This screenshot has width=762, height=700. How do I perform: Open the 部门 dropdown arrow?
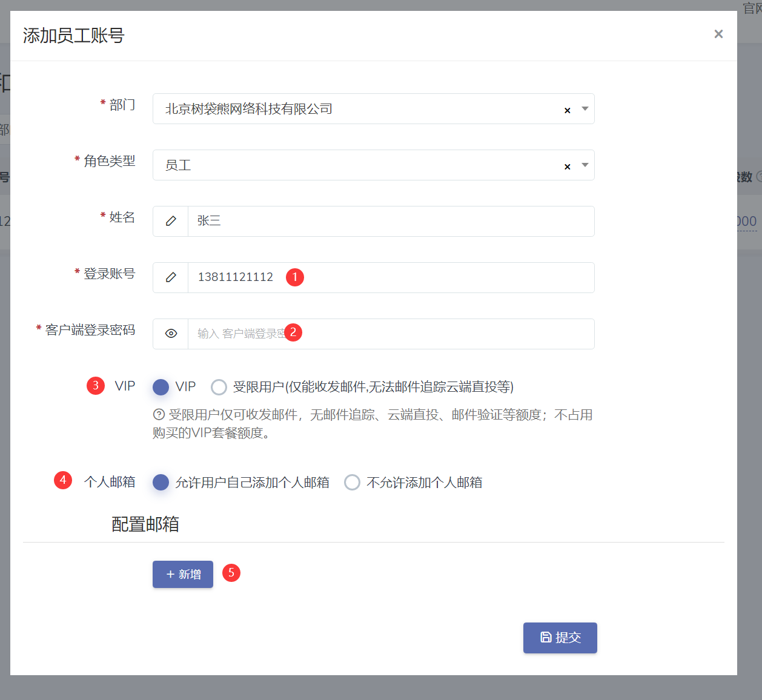point(585,109)
